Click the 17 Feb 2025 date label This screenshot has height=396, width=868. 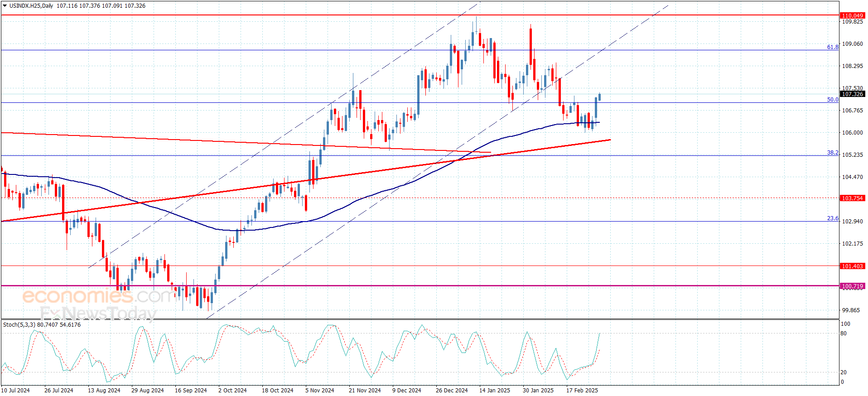click(x=582, y=390)
